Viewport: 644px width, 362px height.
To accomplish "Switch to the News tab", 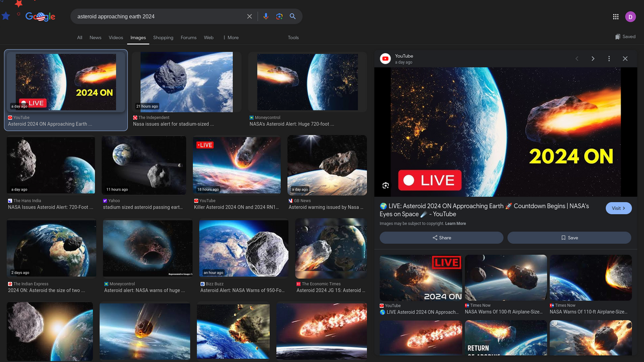I will (x=96, y=38).
